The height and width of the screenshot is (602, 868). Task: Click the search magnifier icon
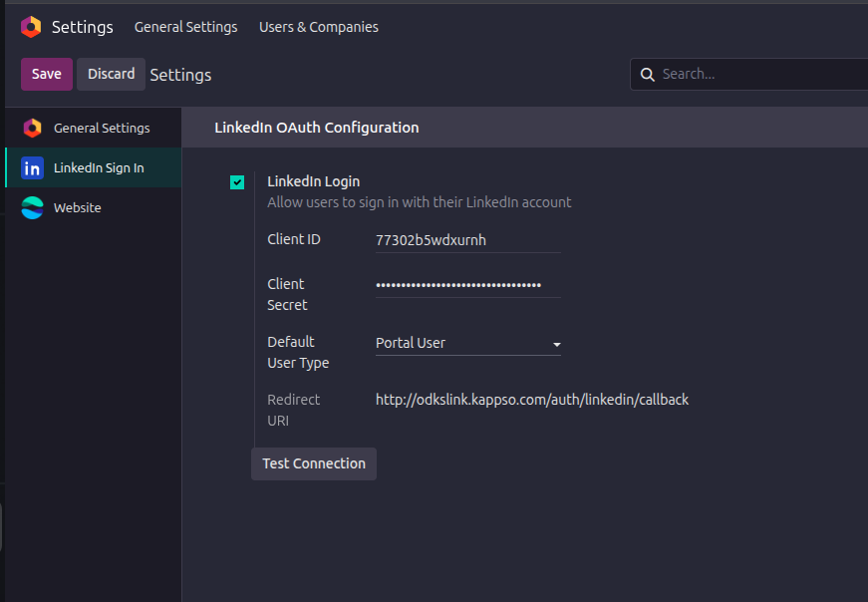click(x=647, y=74)
